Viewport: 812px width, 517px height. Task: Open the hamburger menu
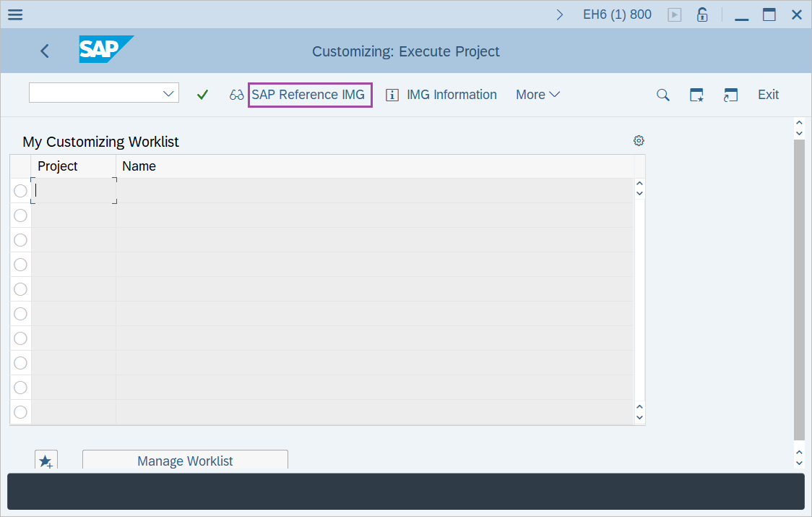pos(14,14)
